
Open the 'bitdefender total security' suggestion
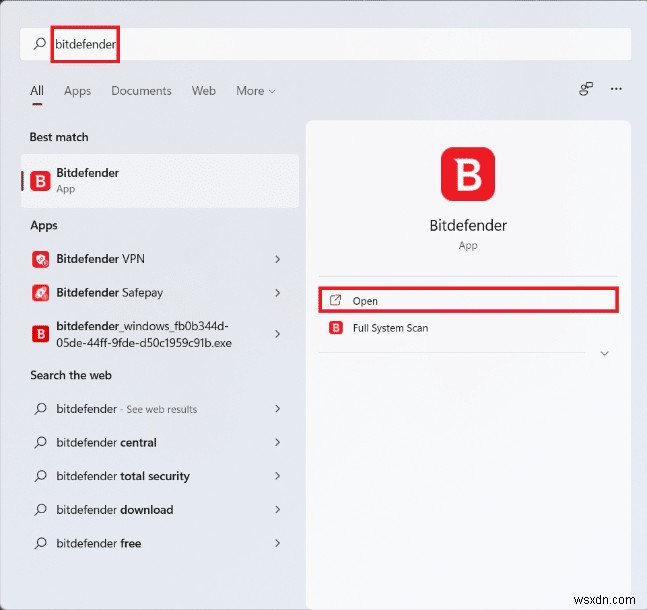pyautogui.click(x=160, y=476)
